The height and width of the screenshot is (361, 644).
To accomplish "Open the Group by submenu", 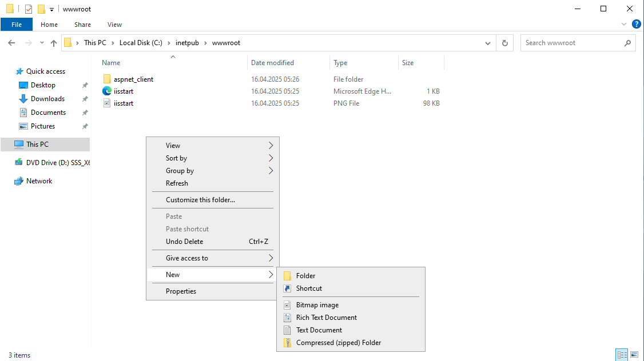I will (213, 171).
